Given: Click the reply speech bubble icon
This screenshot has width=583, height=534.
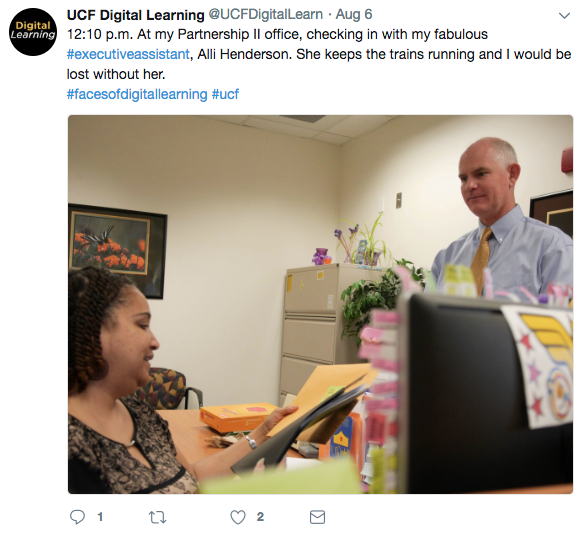Looking at the screenshot, I should coord(77,517).
